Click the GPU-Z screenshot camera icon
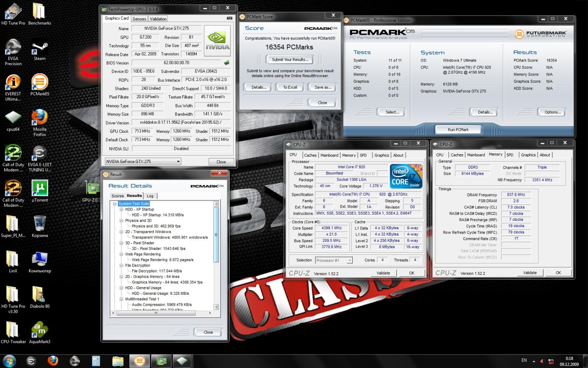 click(229, 18)
